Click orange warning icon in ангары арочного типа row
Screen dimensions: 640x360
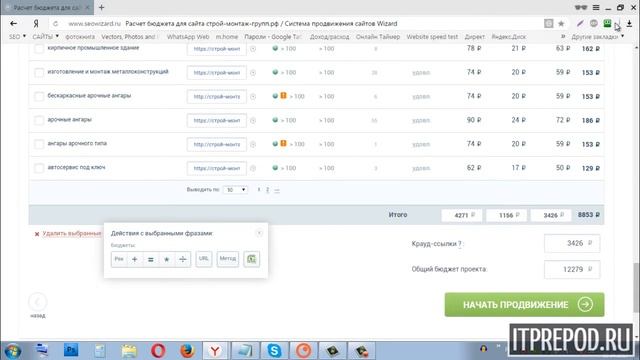(x=283, y=143)
